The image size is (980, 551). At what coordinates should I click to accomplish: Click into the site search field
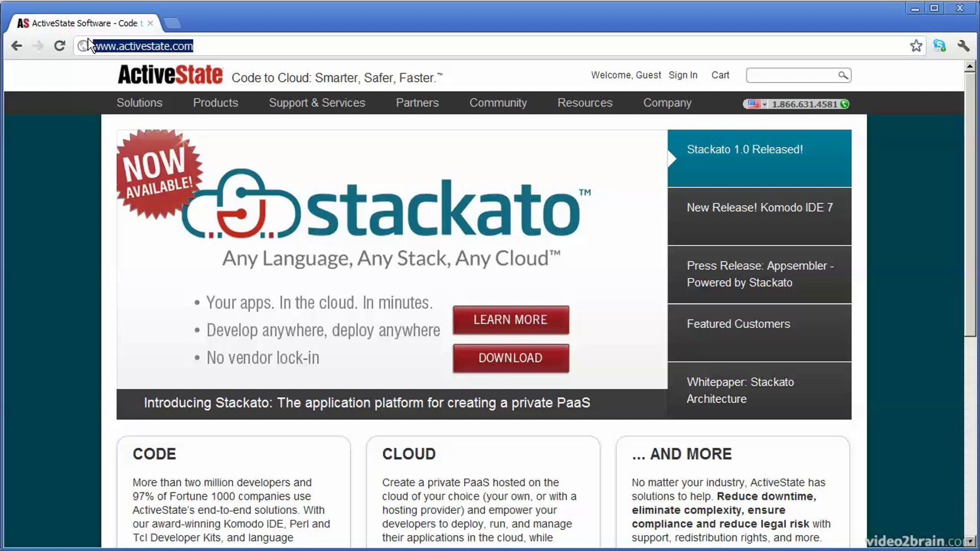(791, 76)
